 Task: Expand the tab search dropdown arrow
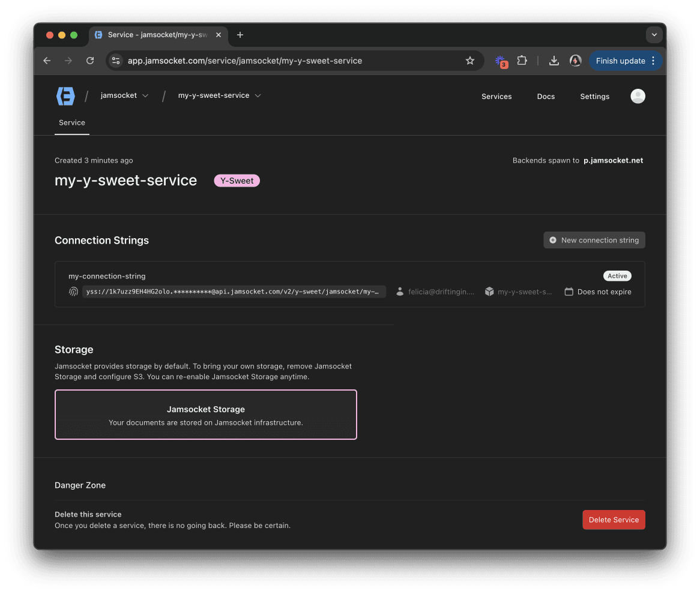654,35
